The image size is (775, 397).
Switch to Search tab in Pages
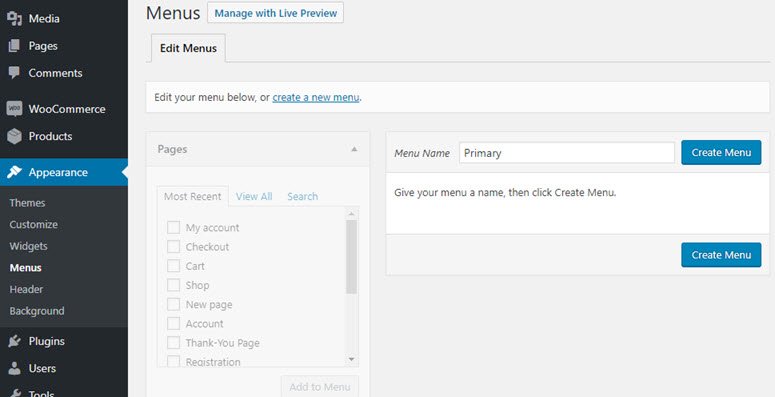[302, 196]
